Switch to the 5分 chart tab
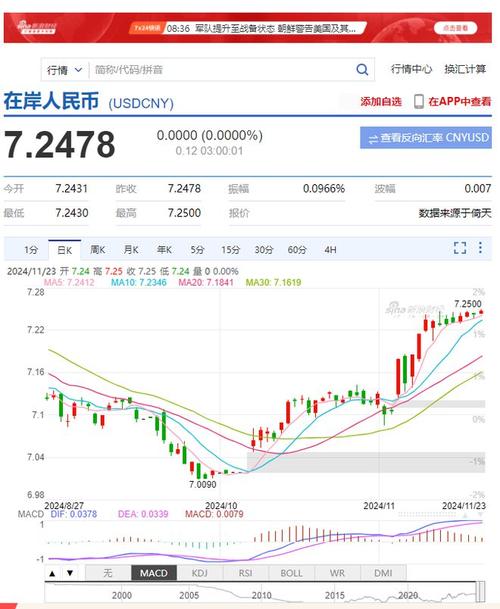 click(x=197, y=250)
